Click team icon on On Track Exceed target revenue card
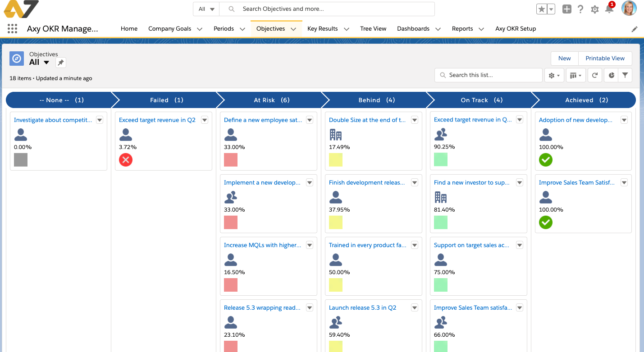The width and height of the screenshot is (644, 352). pos(441,135)
